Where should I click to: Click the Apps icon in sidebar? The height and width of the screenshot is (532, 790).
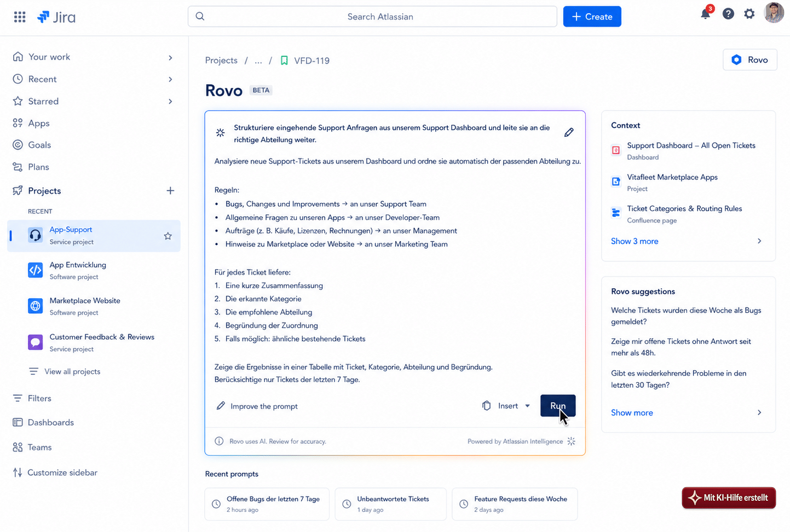pyautogui.click(x=18, y=123)
